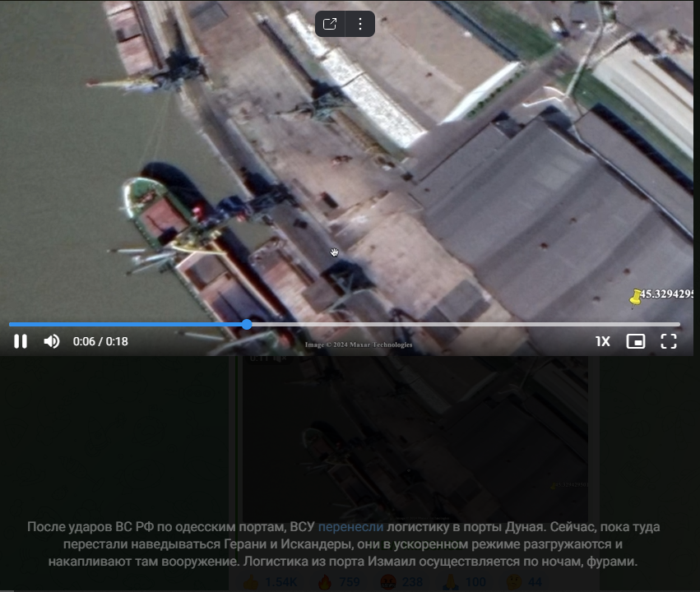
Task: Click the praying hands reaction with 100
Action: (x=464, y=583)
